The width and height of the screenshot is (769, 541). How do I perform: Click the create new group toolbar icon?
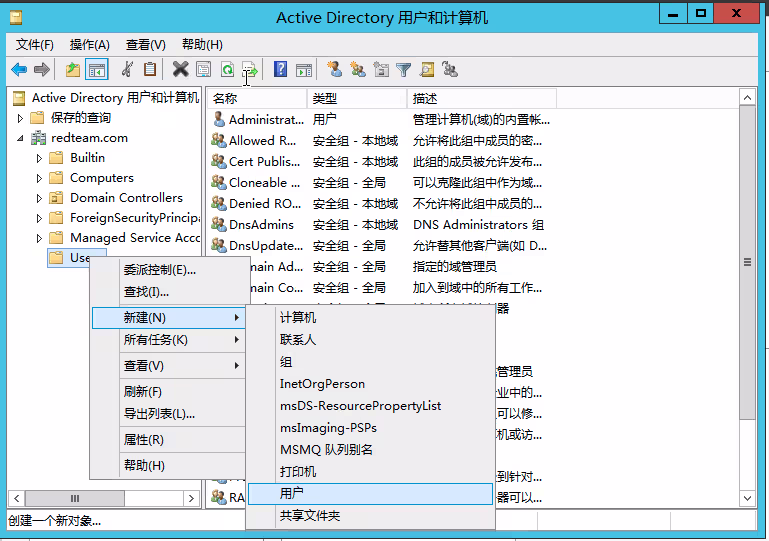[x=357, y=69]
